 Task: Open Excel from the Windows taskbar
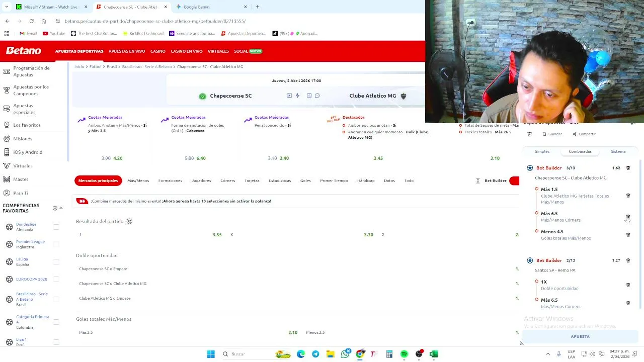434,354
